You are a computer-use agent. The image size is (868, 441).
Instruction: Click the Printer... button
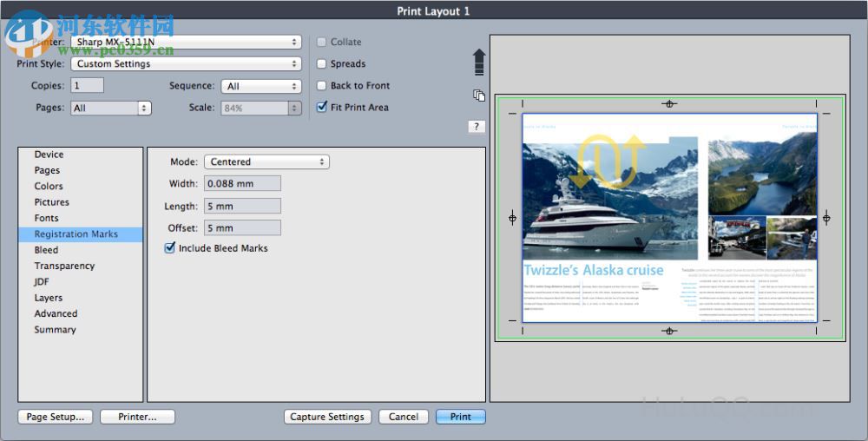137,417
